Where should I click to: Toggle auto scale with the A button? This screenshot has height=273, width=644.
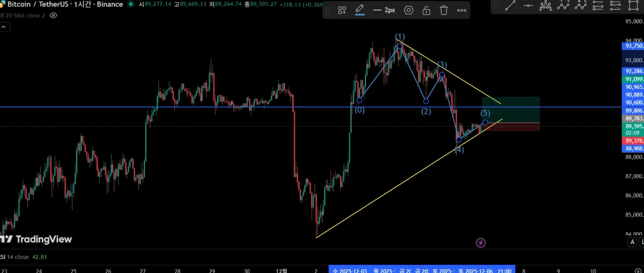[633, 243]
